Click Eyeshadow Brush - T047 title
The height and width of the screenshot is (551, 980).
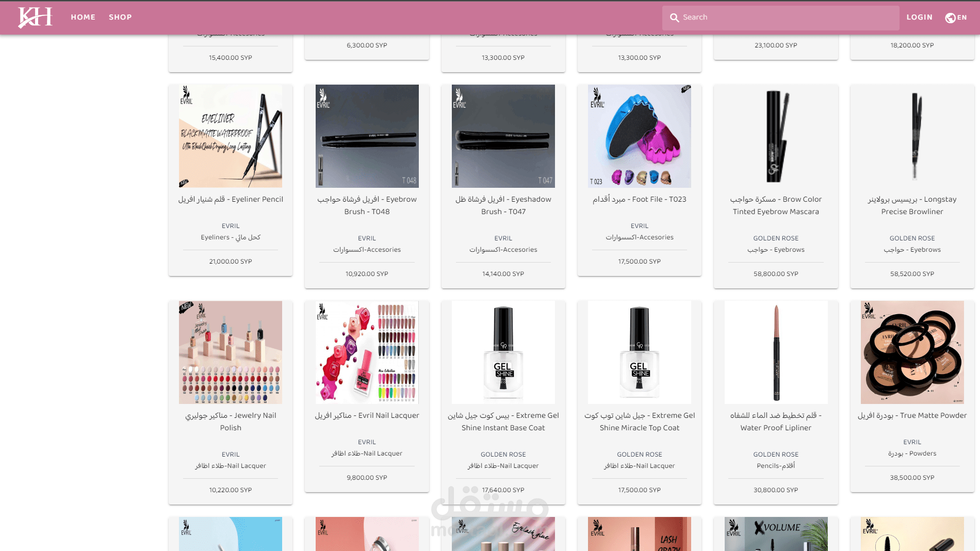(503, 205)
